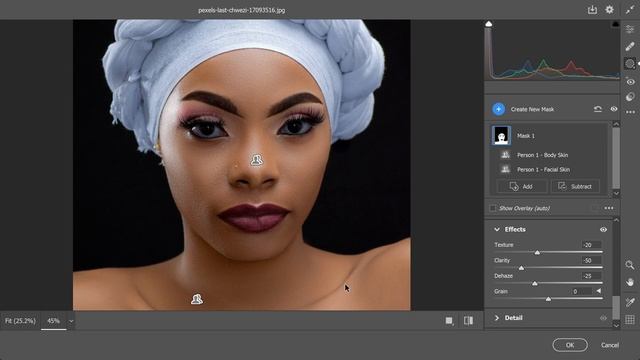
Task: Expand the Detail section chevron
Action: tap(497, 318)
